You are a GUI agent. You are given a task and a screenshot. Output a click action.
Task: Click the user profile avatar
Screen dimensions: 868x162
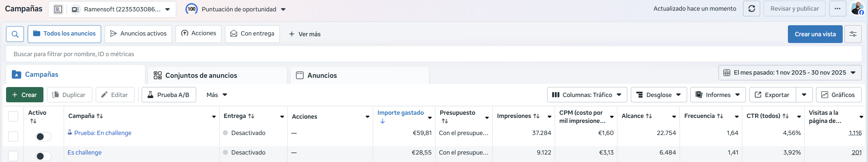pyautogui.click(x=857, y=9)
